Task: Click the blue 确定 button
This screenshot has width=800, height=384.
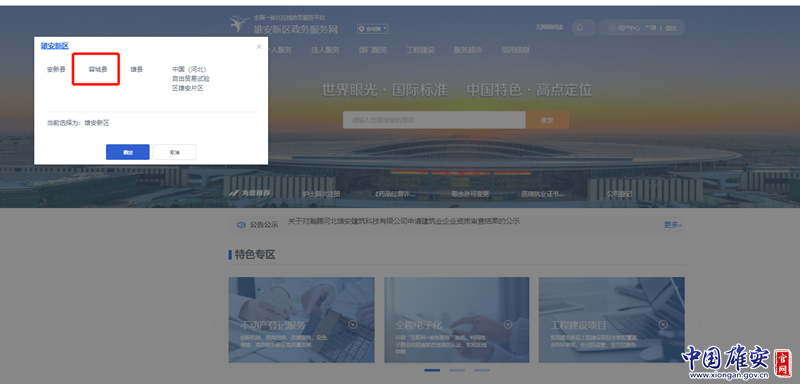Action: 128,152
